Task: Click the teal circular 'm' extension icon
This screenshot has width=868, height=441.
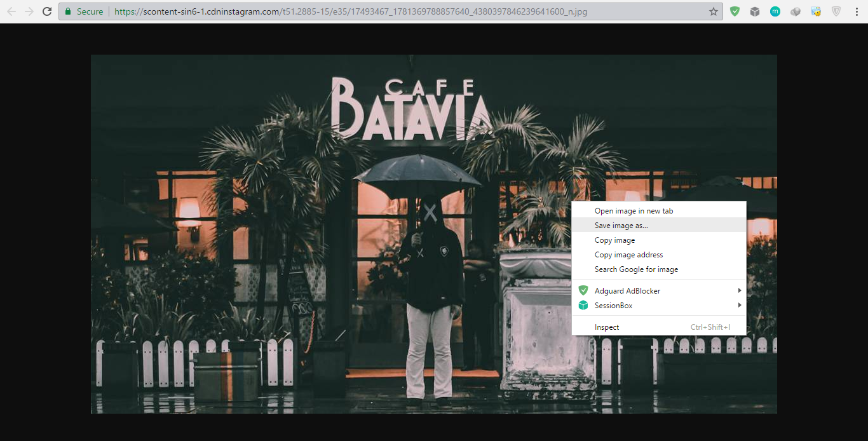Action: tap(775, 11)
